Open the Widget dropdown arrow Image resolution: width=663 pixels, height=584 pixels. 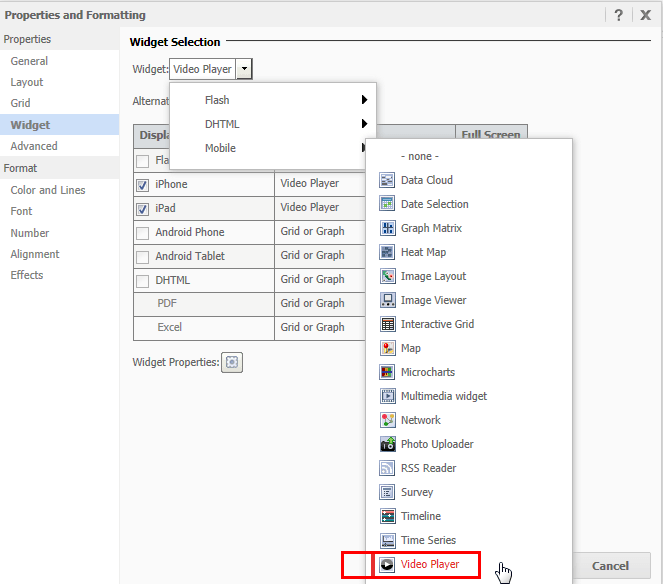point(245,69)
